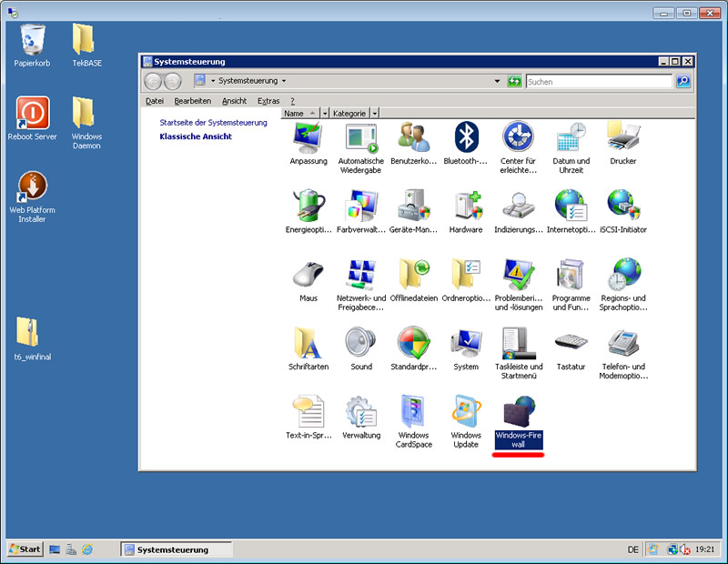The height and width of the screenshot is (564, 728).
Task: Open the Name column dropdown arrow
Action: [325, 114]
